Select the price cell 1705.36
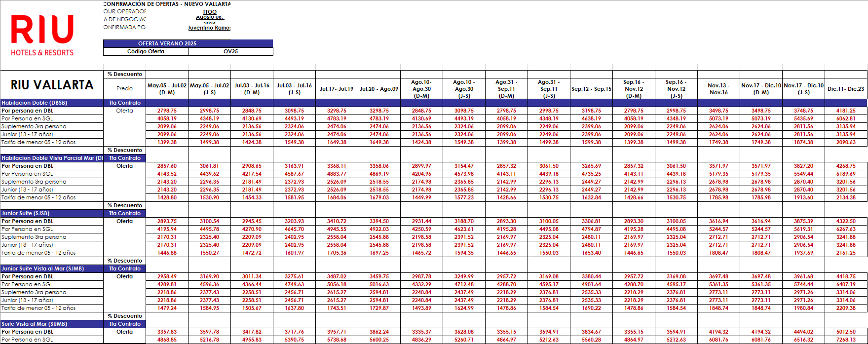 (x=337, y=253)
